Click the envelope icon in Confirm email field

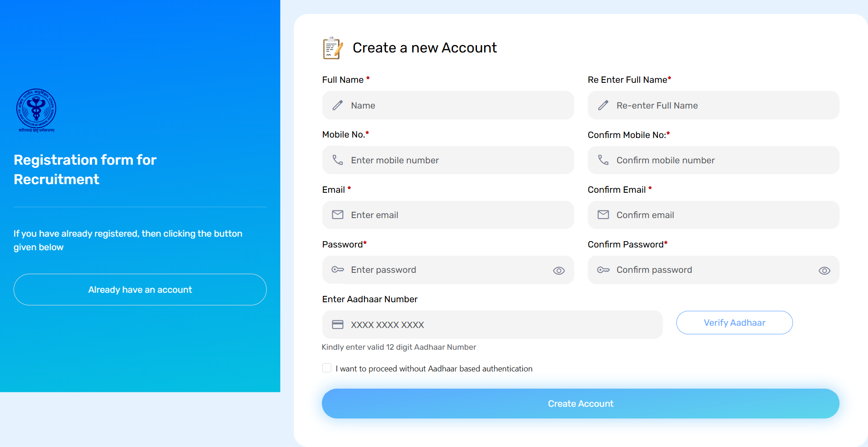tap(603, 215)
